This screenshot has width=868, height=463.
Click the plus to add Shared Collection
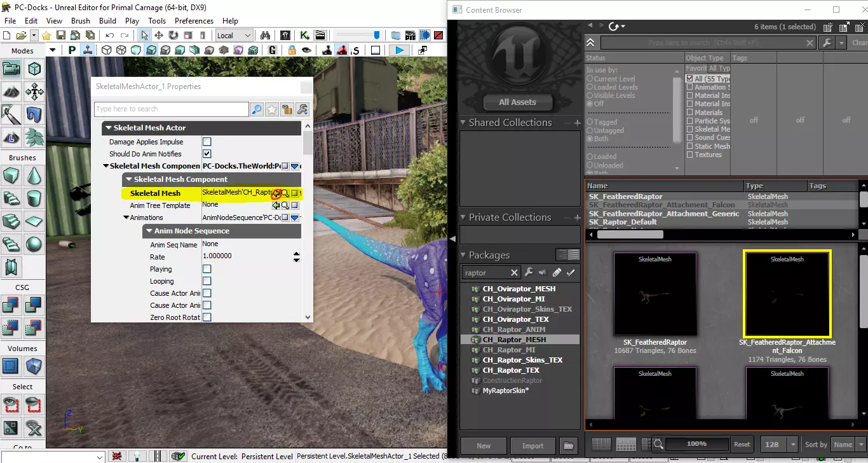click(577, 123)
